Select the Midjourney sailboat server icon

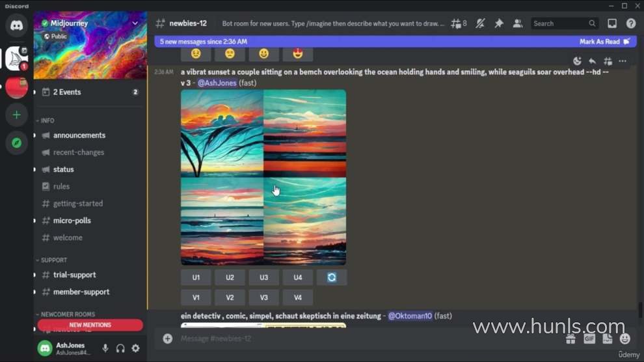pyautogui.click(x=16, y=59)
